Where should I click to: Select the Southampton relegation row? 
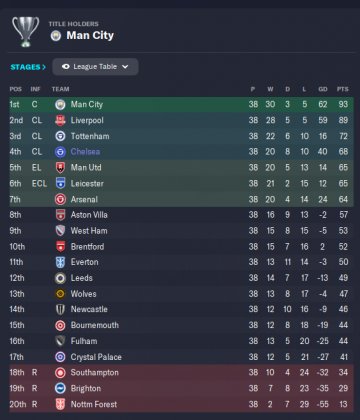(x=181, y=372)
